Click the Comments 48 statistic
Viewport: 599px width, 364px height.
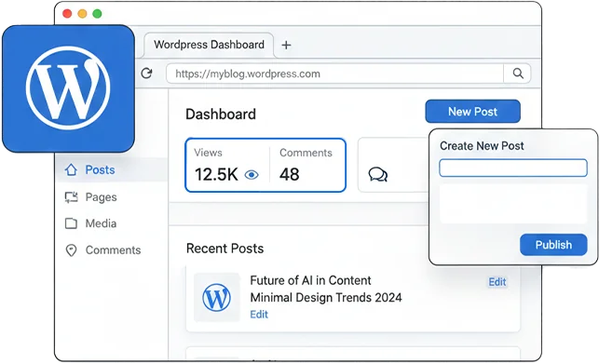(306, 166)
